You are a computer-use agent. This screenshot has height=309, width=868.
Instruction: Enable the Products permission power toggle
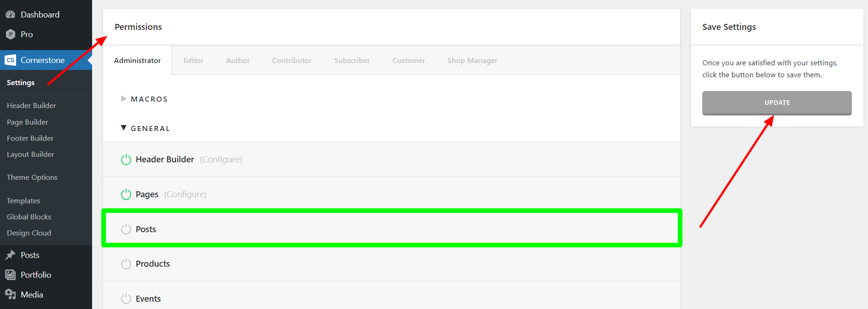point(126,264)
